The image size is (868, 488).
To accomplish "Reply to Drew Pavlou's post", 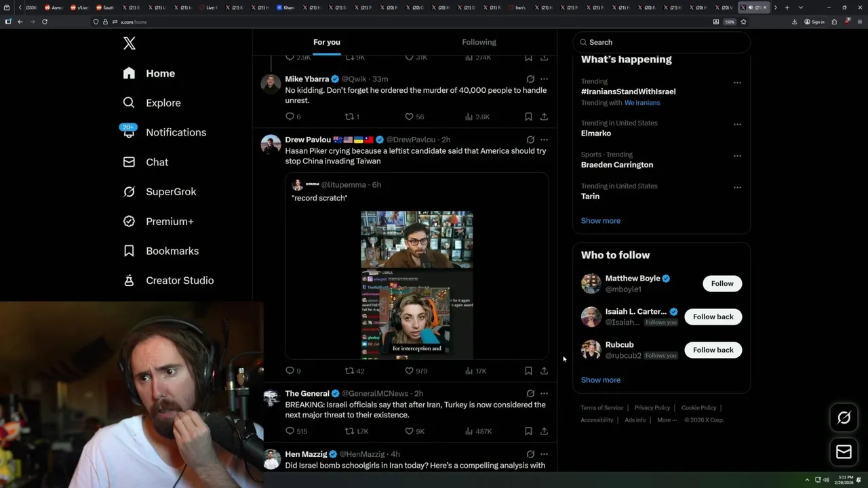I will 293,371.
